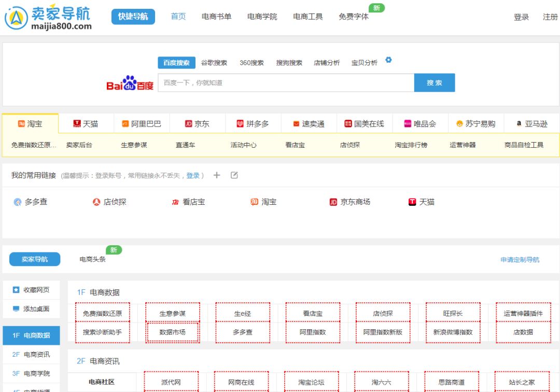
Task: Click 收藏网页 star icon in sidebar
Action: point(16,290)
